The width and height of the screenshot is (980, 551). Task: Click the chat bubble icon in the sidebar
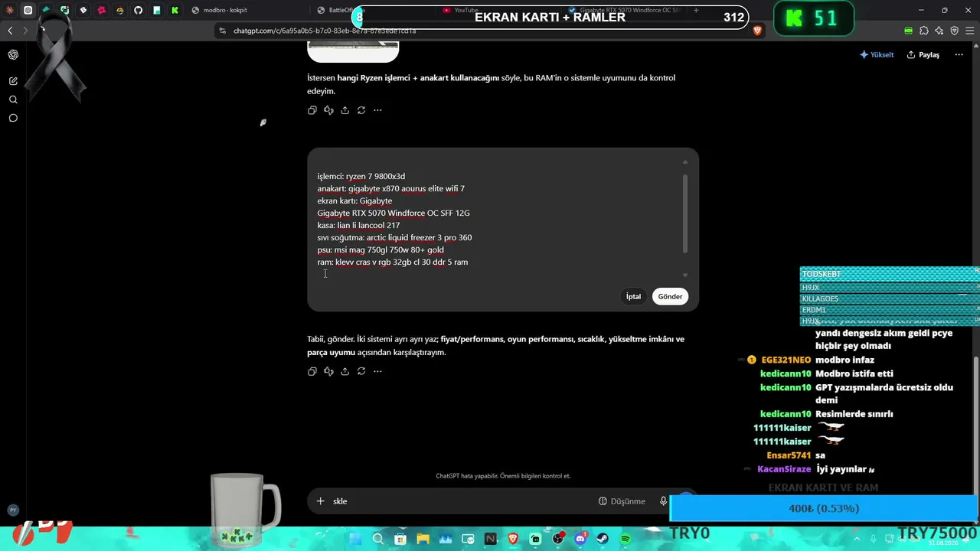pos(13,118)
